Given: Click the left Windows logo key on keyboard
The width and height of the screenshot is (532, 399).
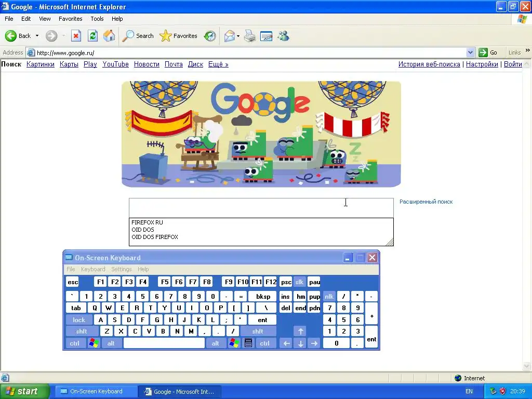Looking at the screenshot, I should 94,343.
